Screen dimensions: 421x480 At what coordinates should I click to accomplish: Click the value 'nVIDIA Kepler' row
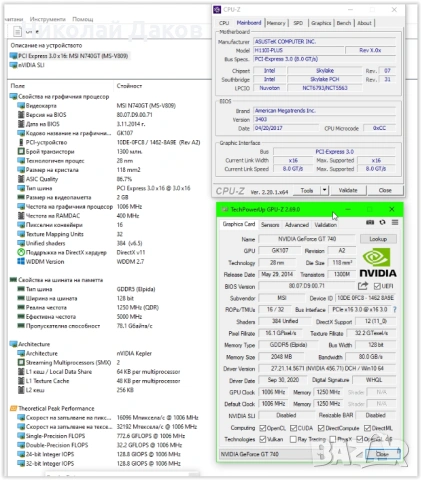[x=134, y=353]
